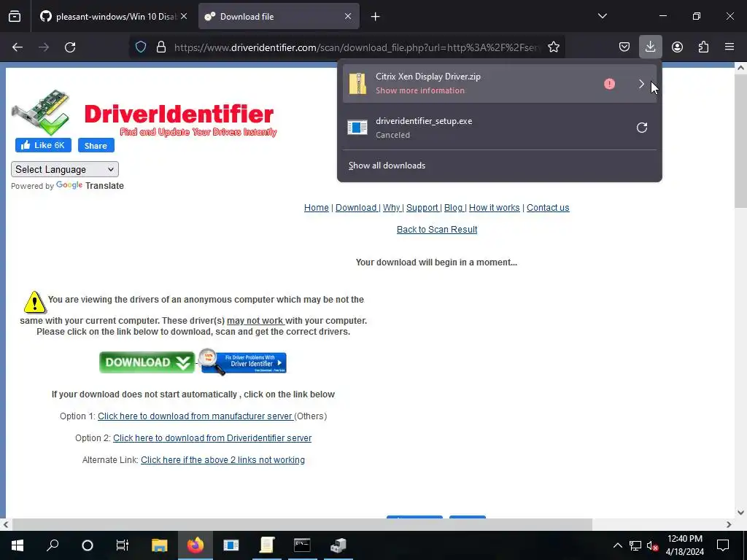
Task: Click the green DOWNLOAD button
Action: click(x=147, y=362)
